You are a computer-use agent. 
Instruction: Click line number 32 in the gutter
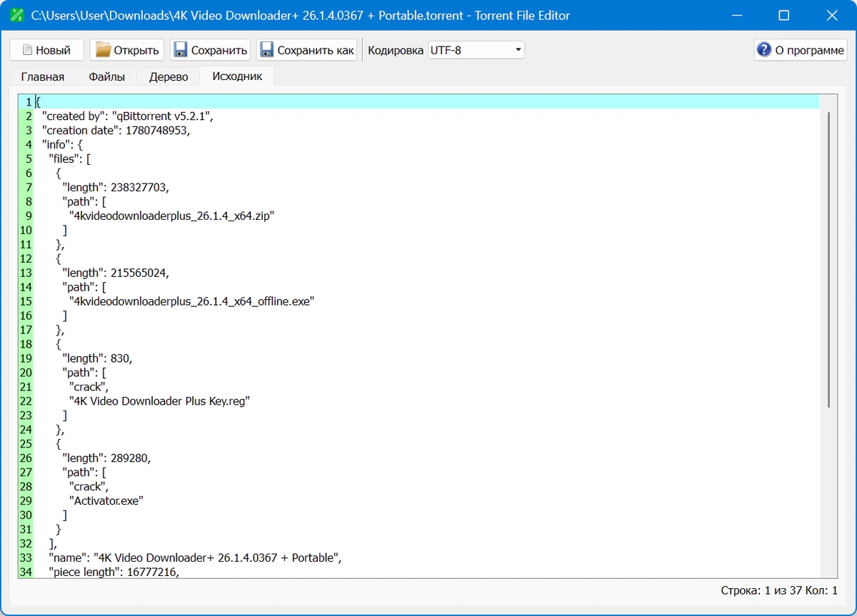pyautogui.click(x=26, y=543)
